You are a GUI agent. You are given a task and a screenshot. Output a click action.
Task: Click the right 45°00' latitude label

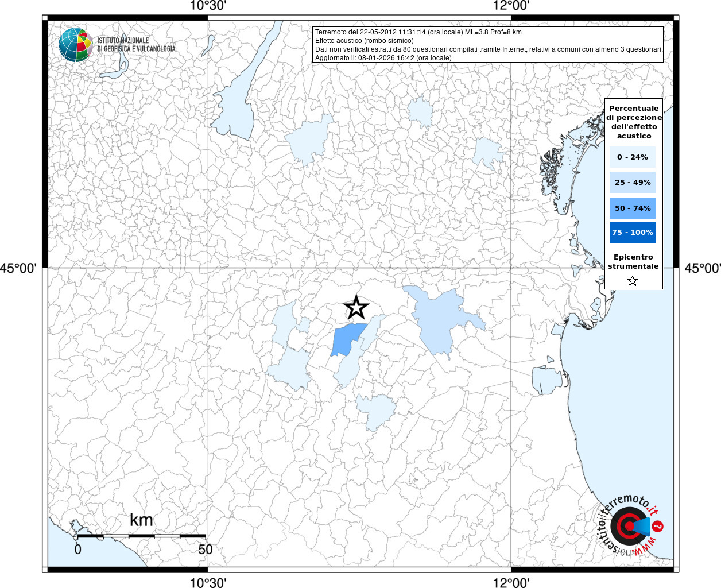click(703, 268)
